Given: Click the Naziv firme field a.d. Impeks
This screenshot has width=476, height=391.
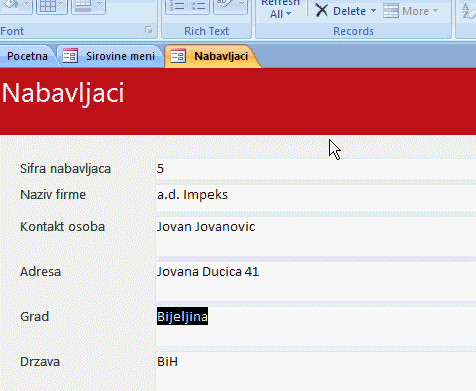Looking at the screenshot, I should [316, 198].
